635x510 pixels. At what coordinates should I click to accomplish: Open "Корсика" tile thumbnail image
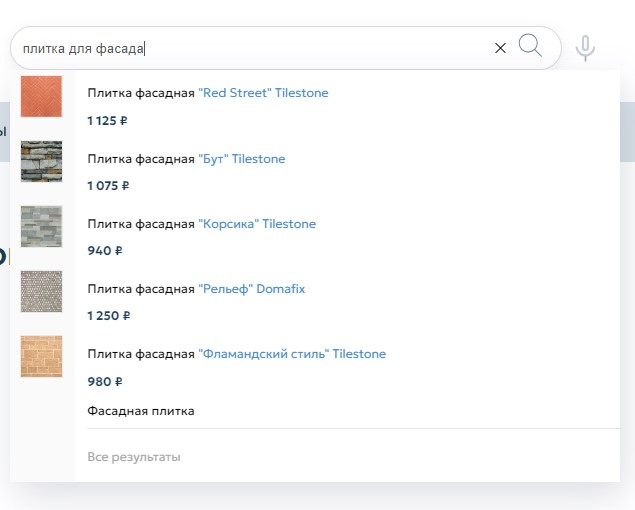pyautogui.click(x=41, y=226)
